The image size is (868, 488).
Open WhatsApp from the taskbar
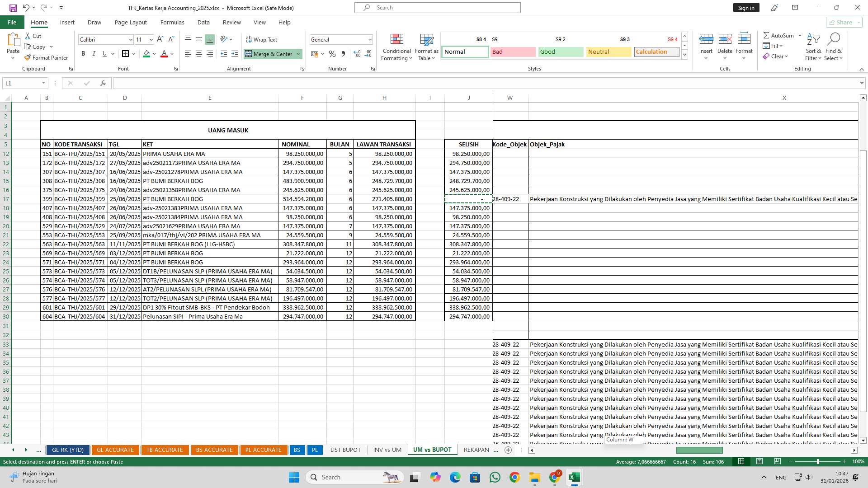point(495,477)
